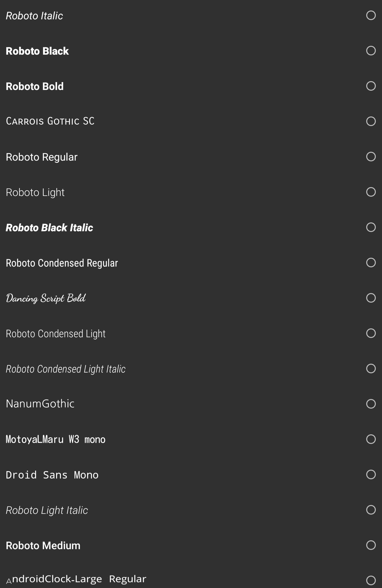Click the Roboto Black Italic font name
Image resolution: width=382 pixels, height=588 pixels.
pos(49,228)
